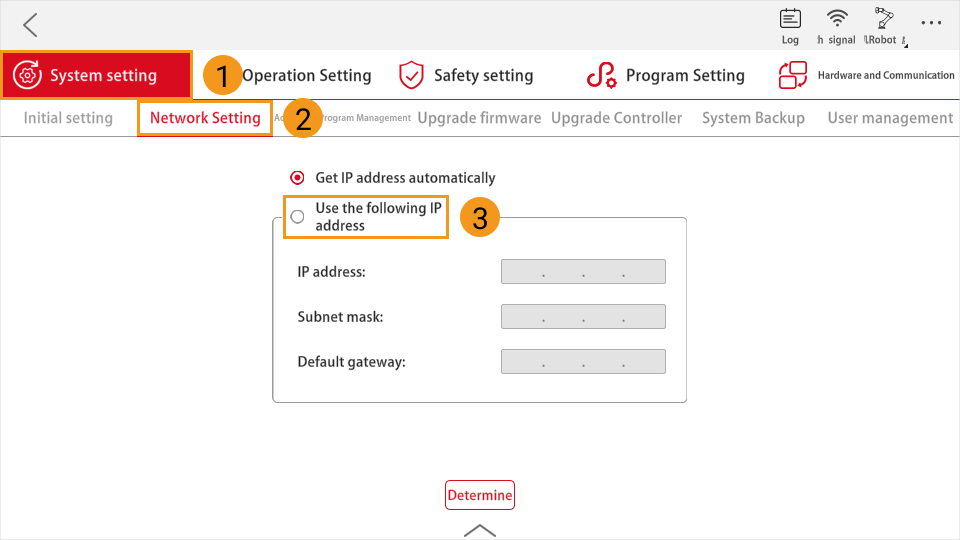The image size is (960, 540).
Task: Select Get IP address automatically
Action: coord(297,178)
